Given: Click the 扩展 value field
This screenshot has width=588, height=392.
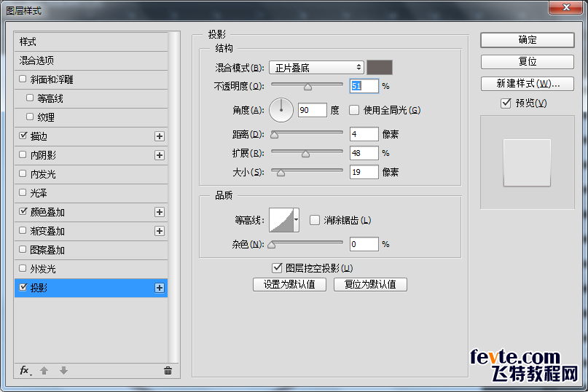Looking at the screenshot, I should pyautogui.click(x=364, y=153).
